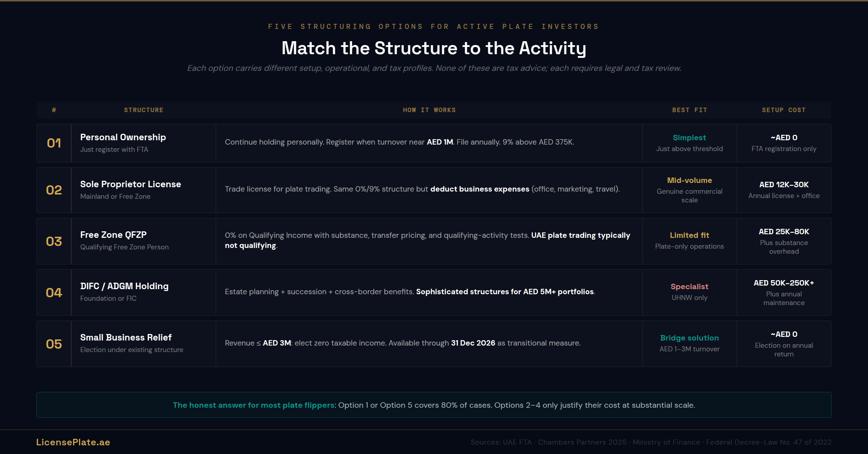Click the row number 03

tap(54, 241)
